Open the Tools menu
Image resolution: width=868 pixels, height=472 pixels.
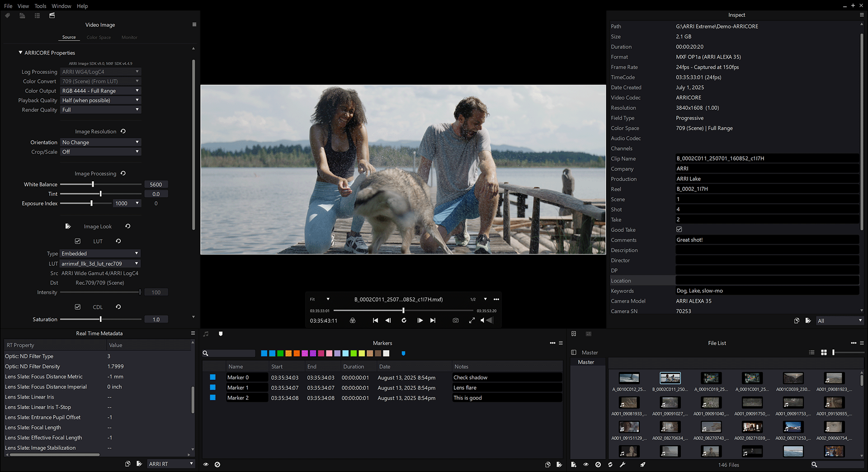(x=40, y=6)
